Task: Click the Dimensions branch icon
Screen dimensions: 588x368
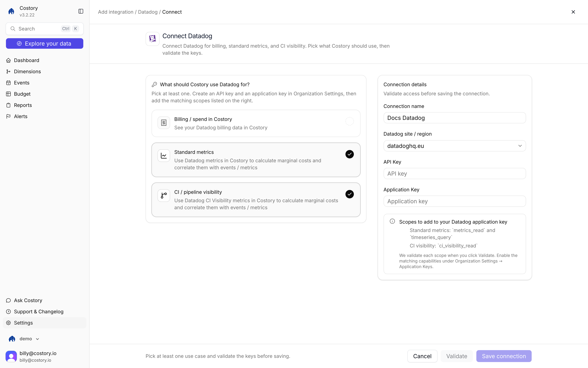Action: coord(8,72)
